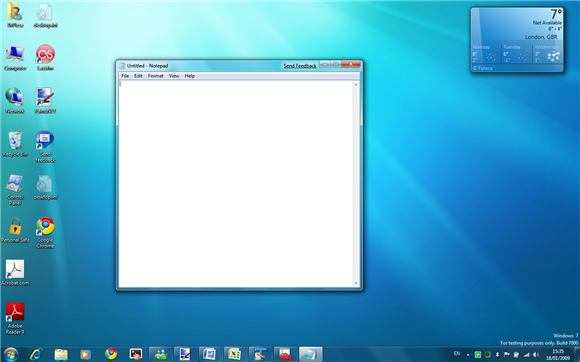Select the user folder icon on the desktop

[x=15, y=15]
